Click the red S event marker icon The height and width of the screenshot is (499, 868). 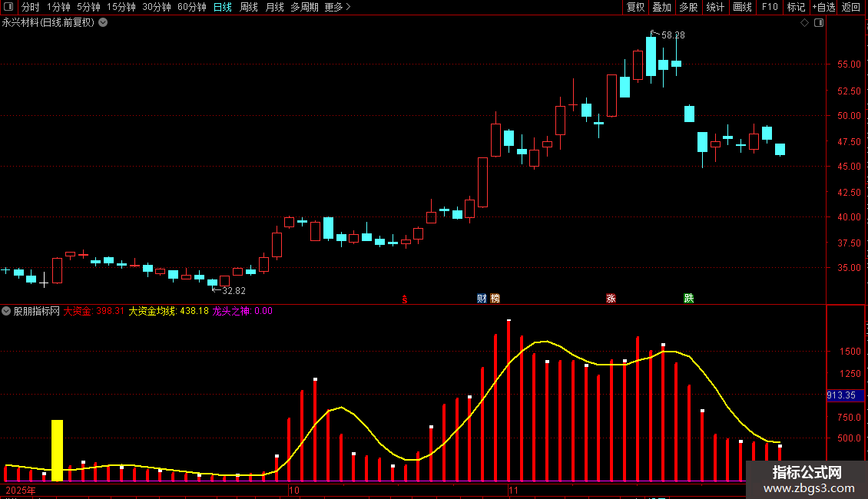click(x=405, y=299)
